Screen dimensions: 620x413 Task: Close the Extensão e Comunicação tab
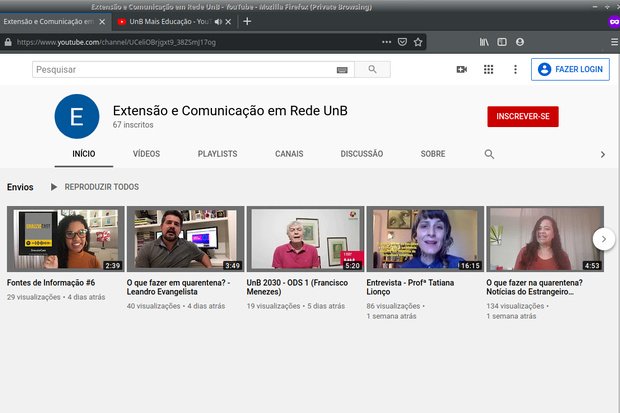102,22
